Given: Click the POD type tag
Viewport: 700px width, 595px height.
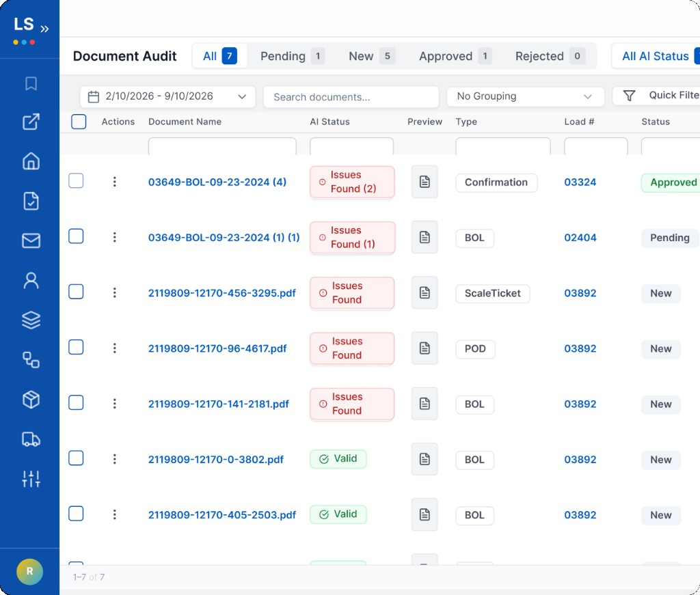Looking at the screenshot, I should point(475,349).
